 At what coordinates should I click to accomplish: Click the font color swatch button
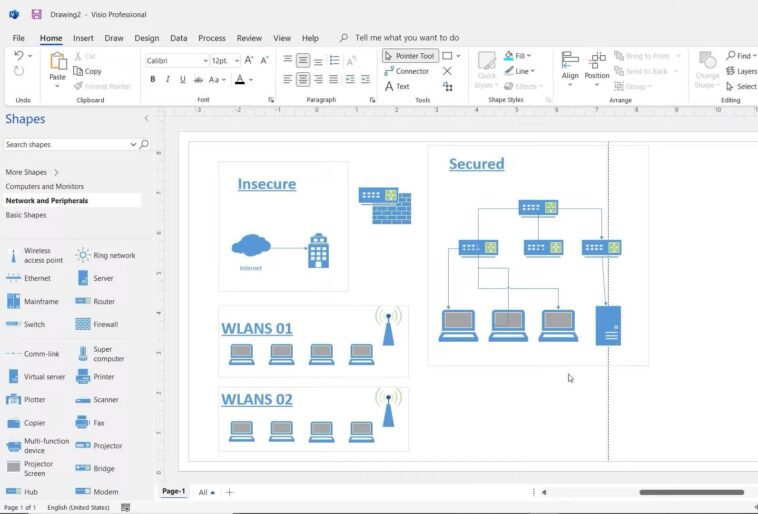pos(239,79)
